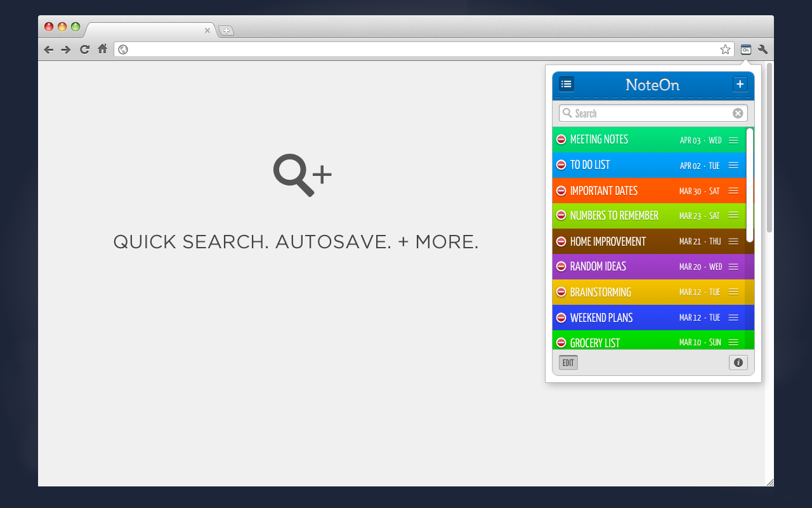Go to browser home page icon
The image size is (812, 508).
tap(102, 49)
